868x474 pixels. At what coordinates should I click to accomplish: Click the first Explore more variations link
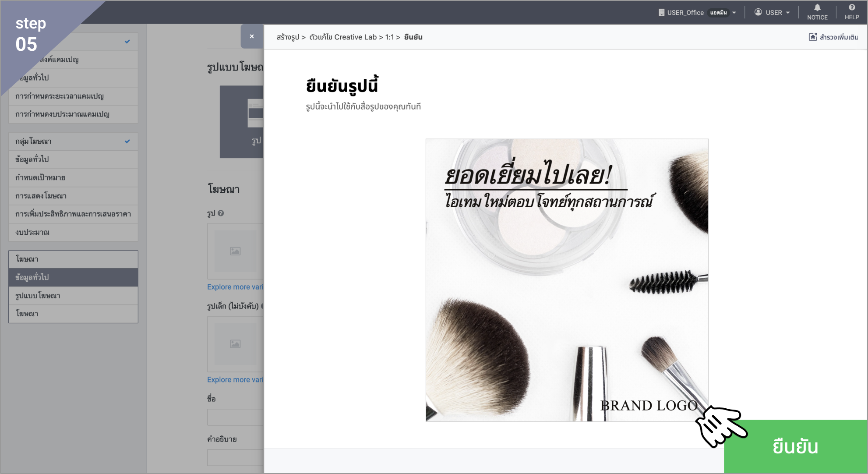235,287
